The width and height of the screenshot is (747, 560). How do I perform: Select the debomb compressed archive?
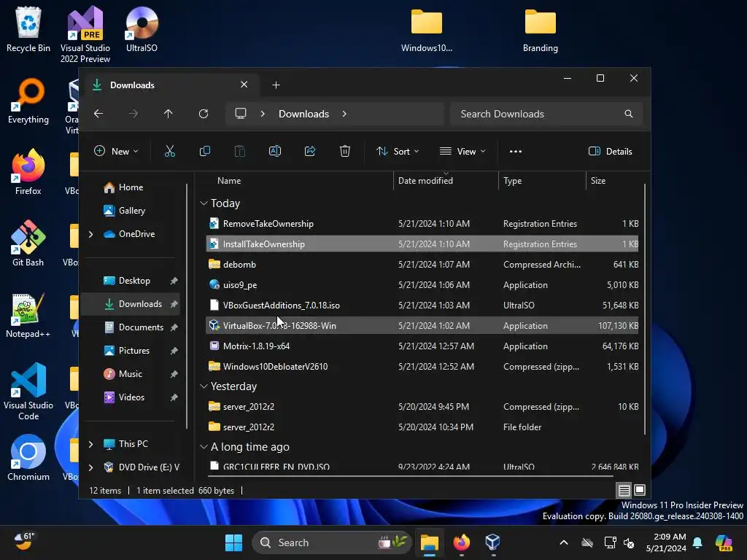tap(422, 264)
